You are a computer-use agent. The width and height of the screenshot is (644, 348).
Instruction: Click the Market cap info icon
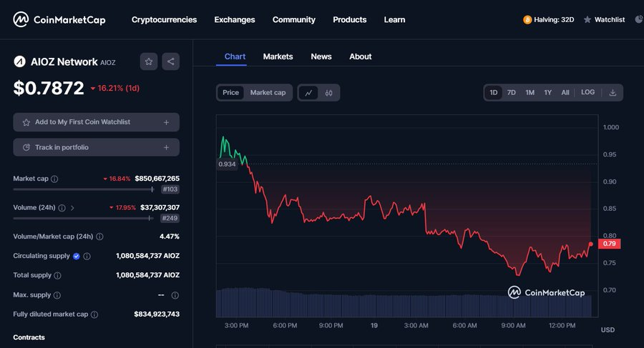[x=55, y=179]
